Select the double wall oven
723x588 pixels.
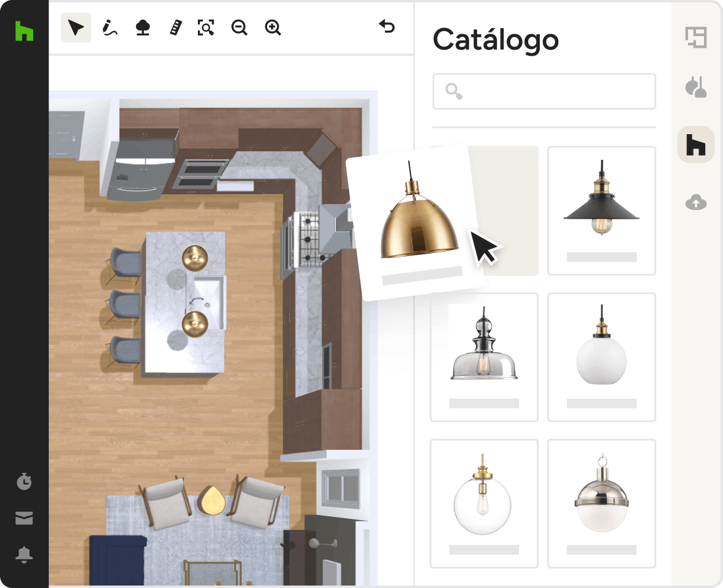click(200, 174)
